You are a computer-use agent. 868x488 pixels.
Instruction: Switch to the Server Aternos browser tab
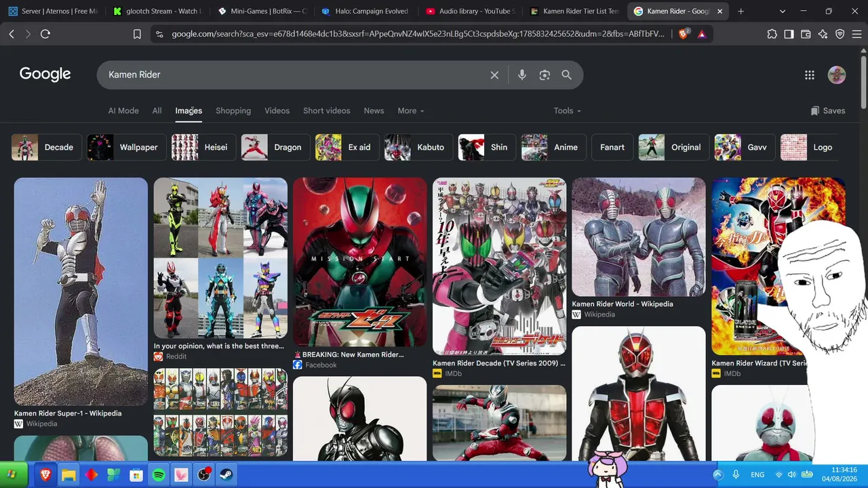click(53, 12)
